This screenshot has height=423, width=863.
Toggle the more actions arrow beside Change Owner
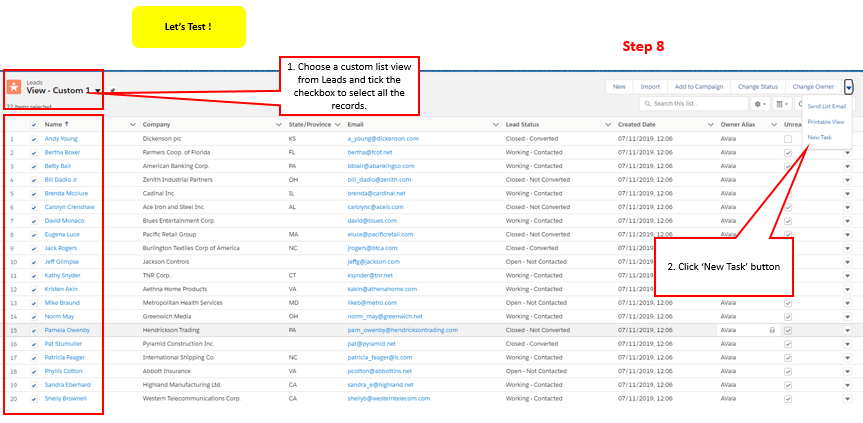pos(848,87)
